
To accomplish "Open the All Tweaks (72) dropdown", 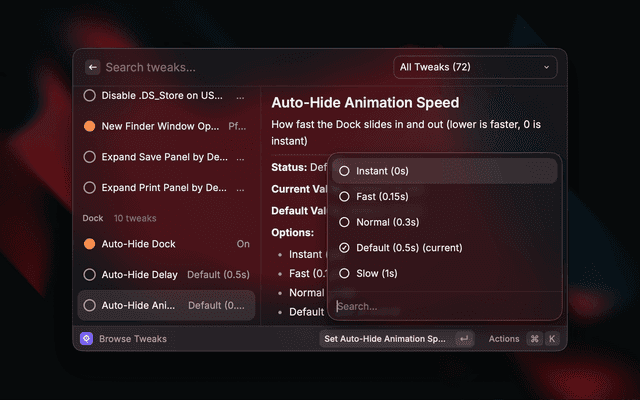I will tap(475, 67).
